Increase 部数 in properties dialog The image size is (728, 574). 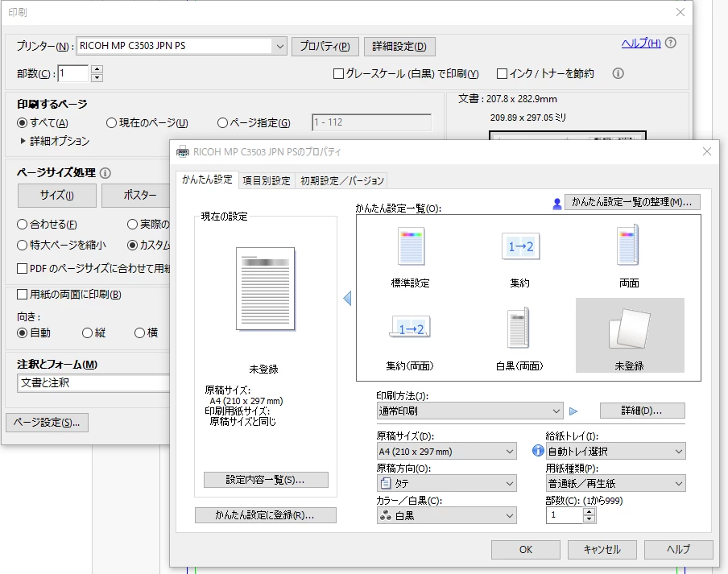point(589,511)
